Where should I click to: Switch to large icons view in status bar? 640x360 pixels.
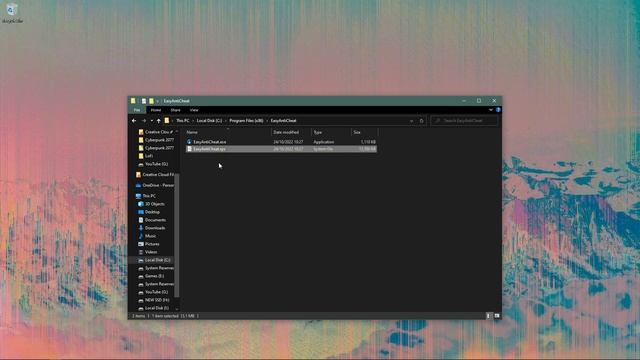tap(497, 316)
